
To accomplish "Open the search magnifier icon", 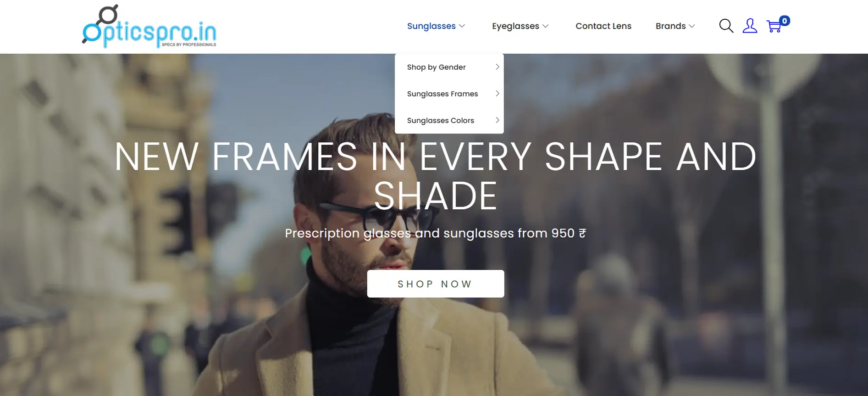I will [x=726, y=26].
